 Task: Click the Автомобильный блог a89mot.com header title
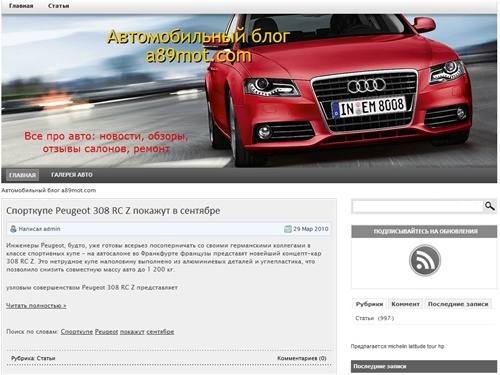click(199, 46)
